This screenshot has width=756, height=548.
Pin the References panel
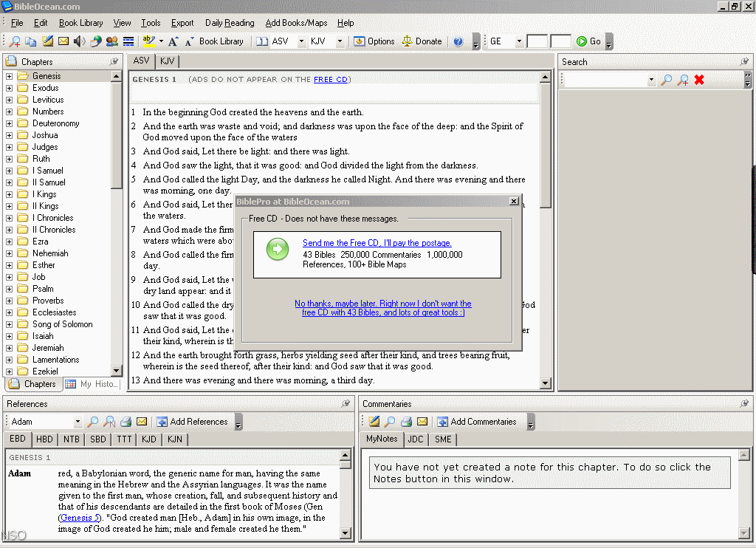(x=346, y=404)
